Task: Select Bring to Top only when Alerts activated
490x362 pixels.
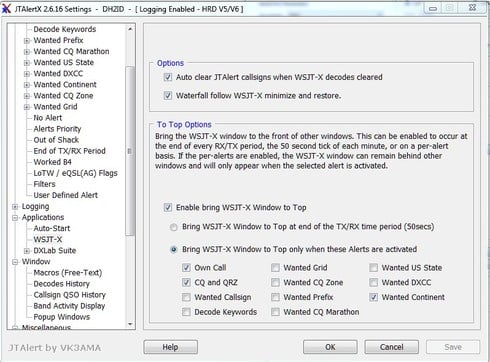Action: 173,250
